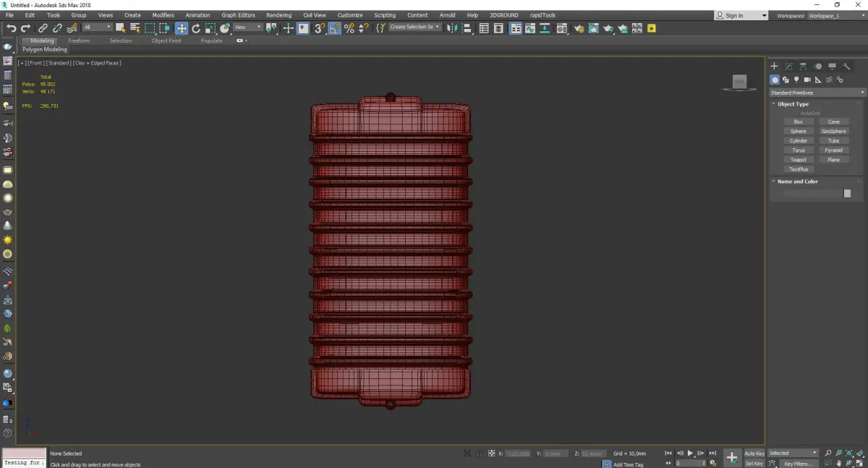This screenshot has width=868, height=468.
Task: Click the Teapot primitive button
Action: click(798, 160)
